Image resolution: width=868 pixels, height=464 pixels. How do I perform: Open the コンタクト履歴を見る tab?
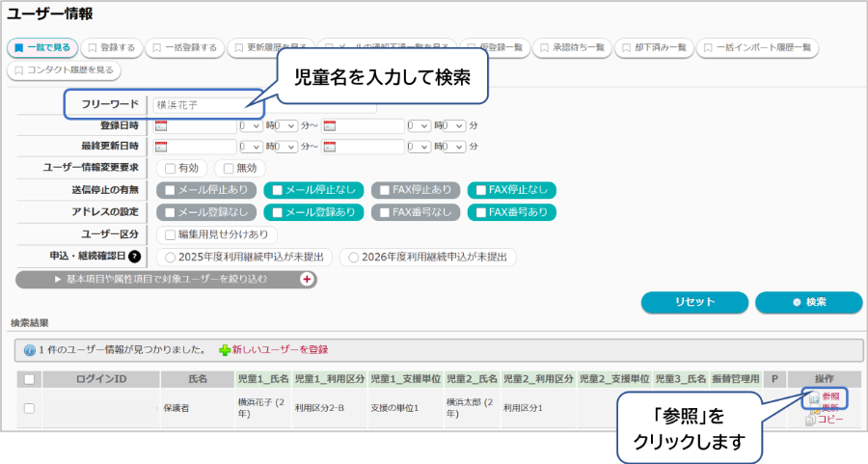[x=64, y=70]
